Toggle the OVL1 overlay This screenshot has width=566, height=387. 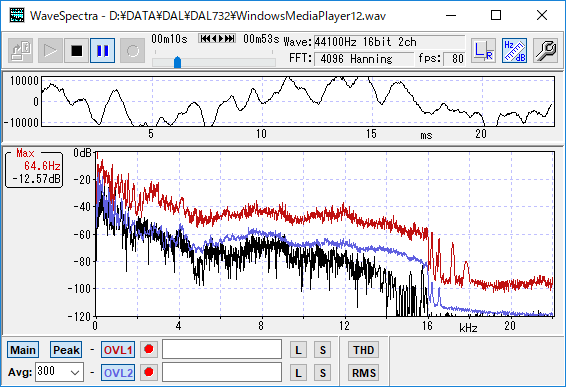tap(118, 349)
